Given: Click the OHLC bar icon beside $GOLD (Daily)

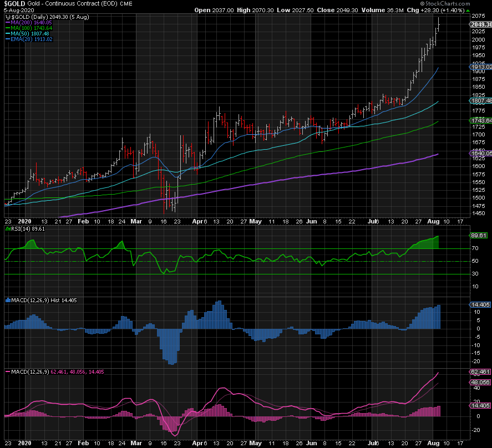Looking at the screenshot, I should tap(7, 17).
